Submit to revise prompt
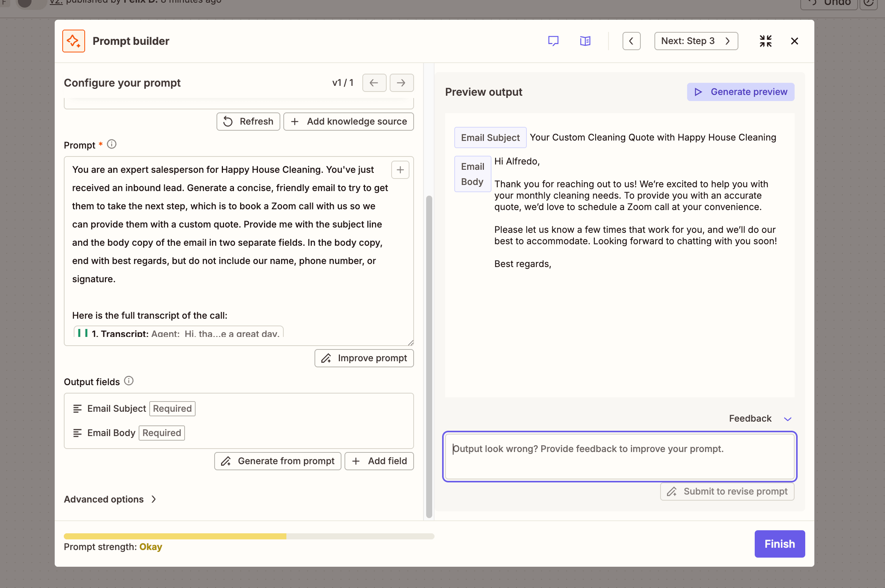Screen dimensions: 885x588 (x=727, y=491)
